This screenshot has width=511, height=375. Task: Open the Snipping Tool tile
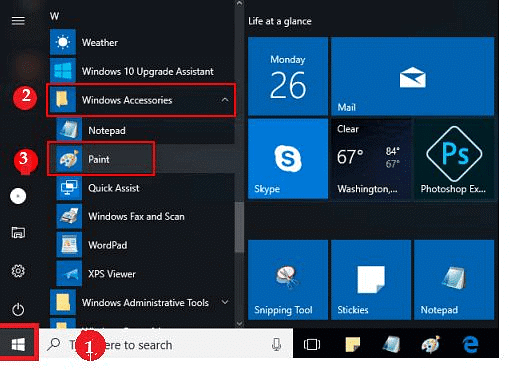(288, 280)
